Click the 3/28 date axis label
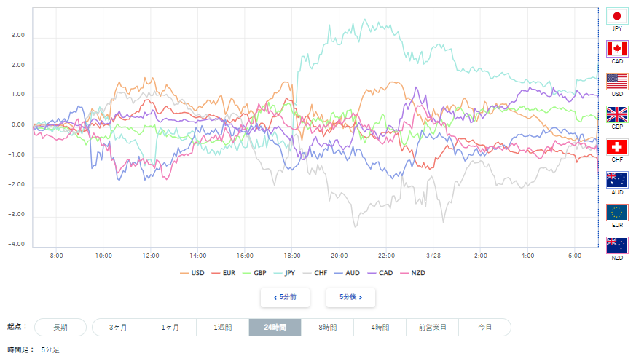 (433, 256)
